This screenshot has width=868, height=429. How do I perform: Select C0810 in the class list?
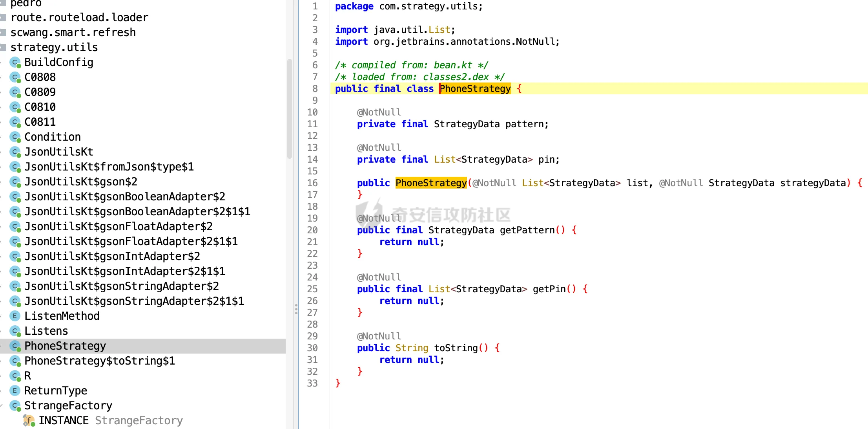40,107
